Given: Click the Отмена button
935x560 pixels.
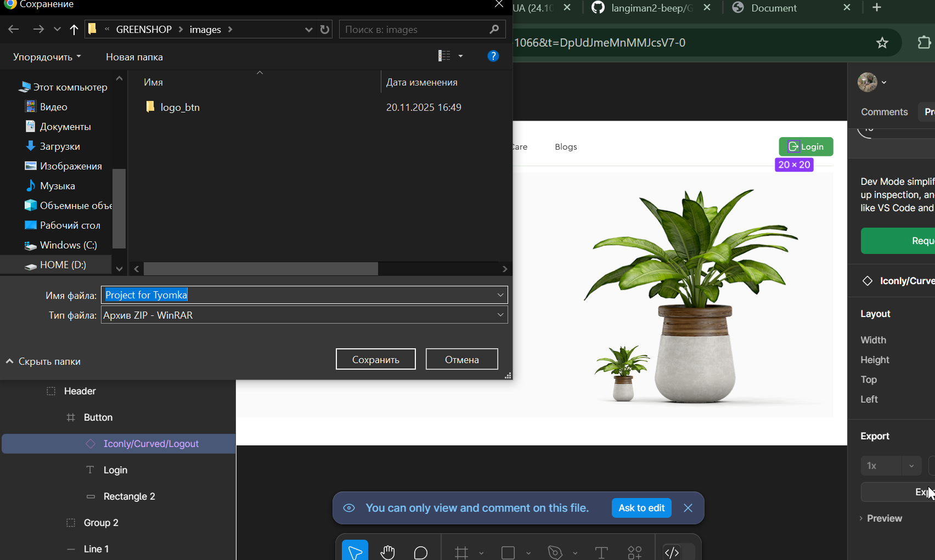Looking at the screenshot, I should pos(462,359).
